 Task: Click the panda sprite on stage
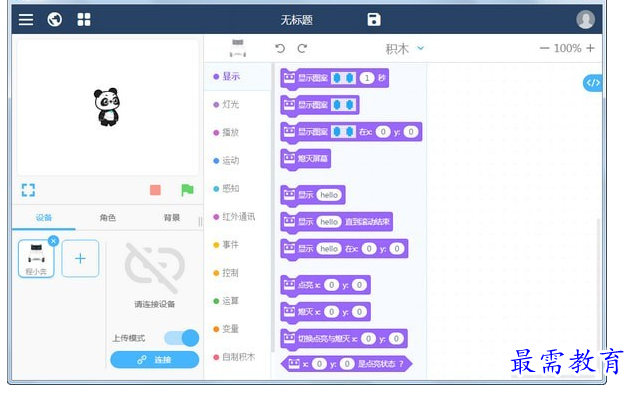[x=107, y=107]
